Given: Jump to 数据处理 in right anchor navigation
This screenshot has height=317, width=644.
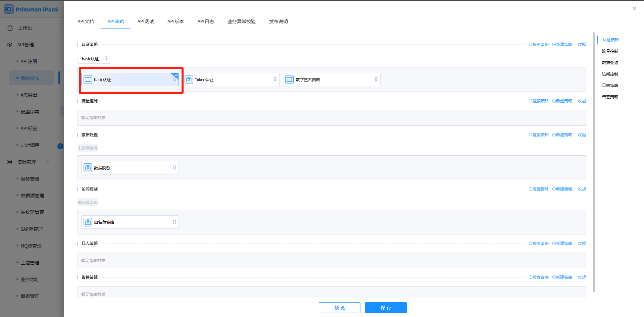Looking at the screenshot, I should coord(610,63).
